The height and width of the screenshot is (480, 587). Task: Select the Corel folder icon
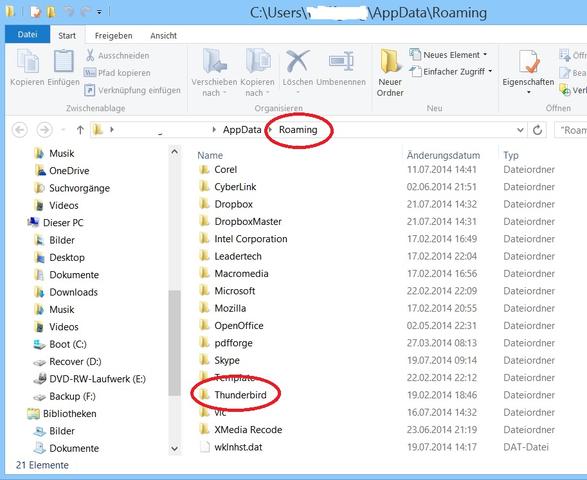click(204, 170)
